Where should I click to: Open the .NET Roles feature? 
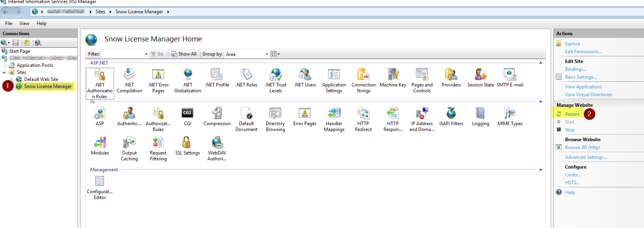tap(246, 78)
